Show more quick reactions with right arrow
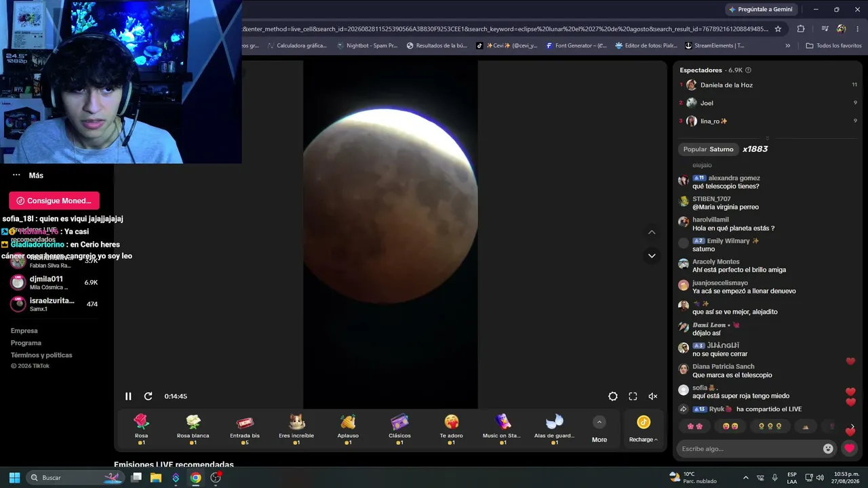This screenshot has width=868, height=488. 852,426
